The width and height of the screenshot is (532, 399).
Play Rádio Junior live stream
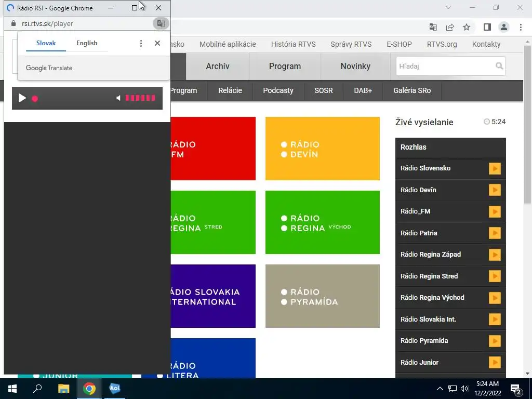(495, 362)
